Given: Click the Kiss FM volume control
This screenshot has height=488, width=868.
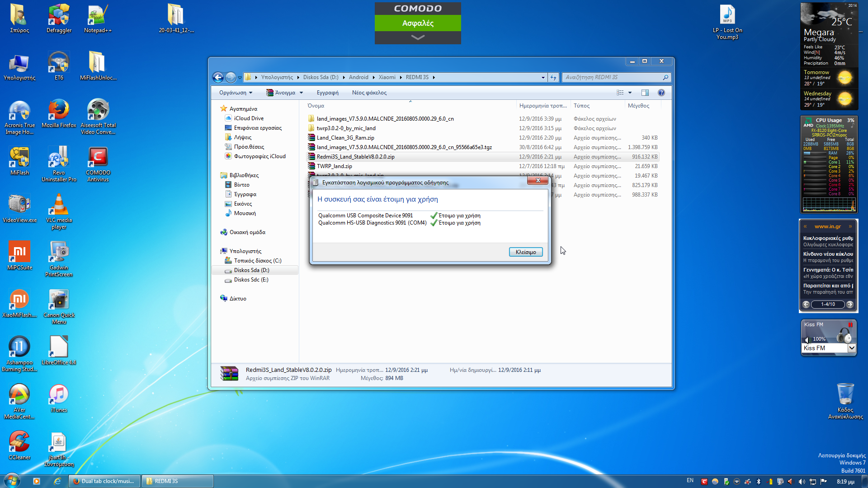Looking at the screenshot, I should tap(807, 339).
